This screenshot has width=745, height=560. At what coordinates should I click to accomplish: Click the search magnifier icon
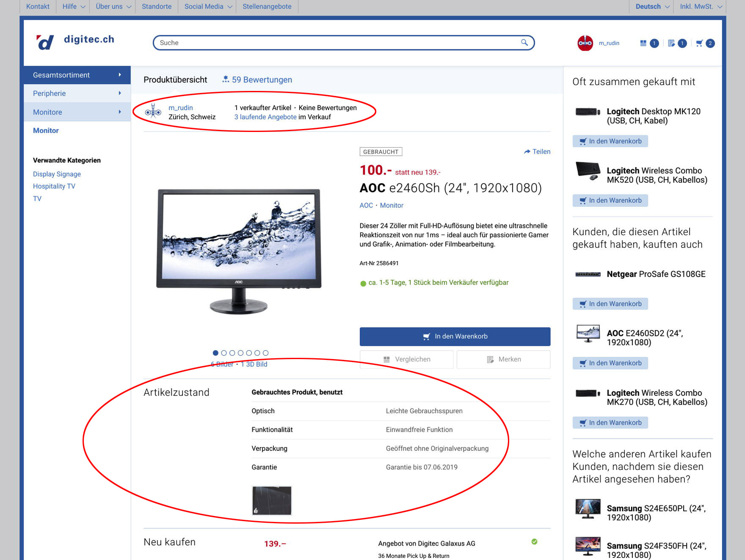[524, 42]
